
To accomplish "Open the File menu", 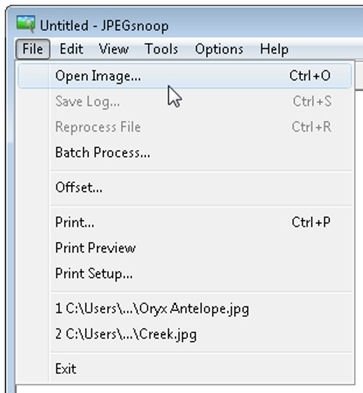I will [33, 49].
